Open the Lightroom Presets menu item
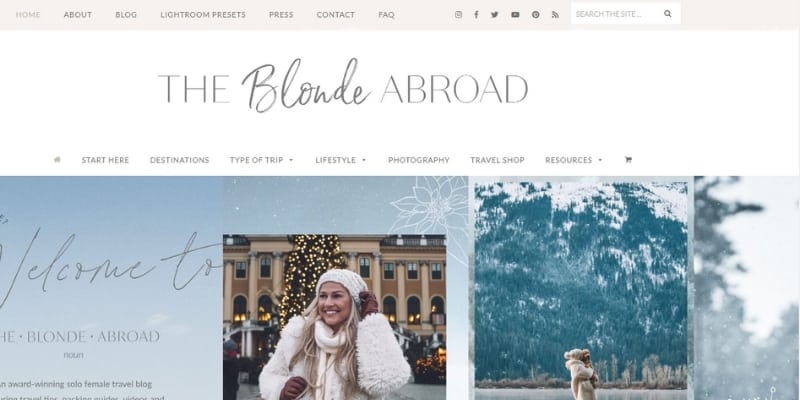Viewport: 800px width, 400px height. (203, 15)
